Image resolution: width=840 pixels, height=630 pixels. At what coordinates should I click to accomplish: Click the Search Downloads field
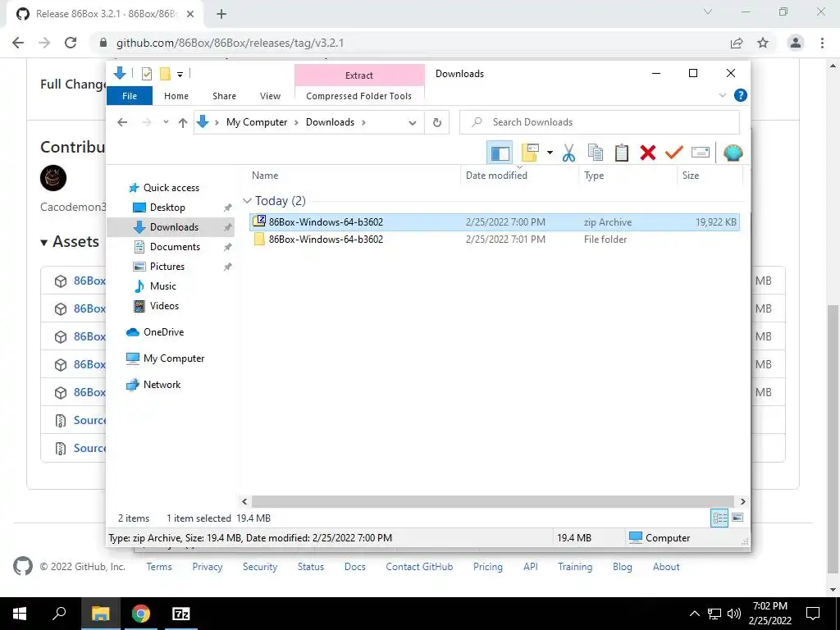pos(600,122)
